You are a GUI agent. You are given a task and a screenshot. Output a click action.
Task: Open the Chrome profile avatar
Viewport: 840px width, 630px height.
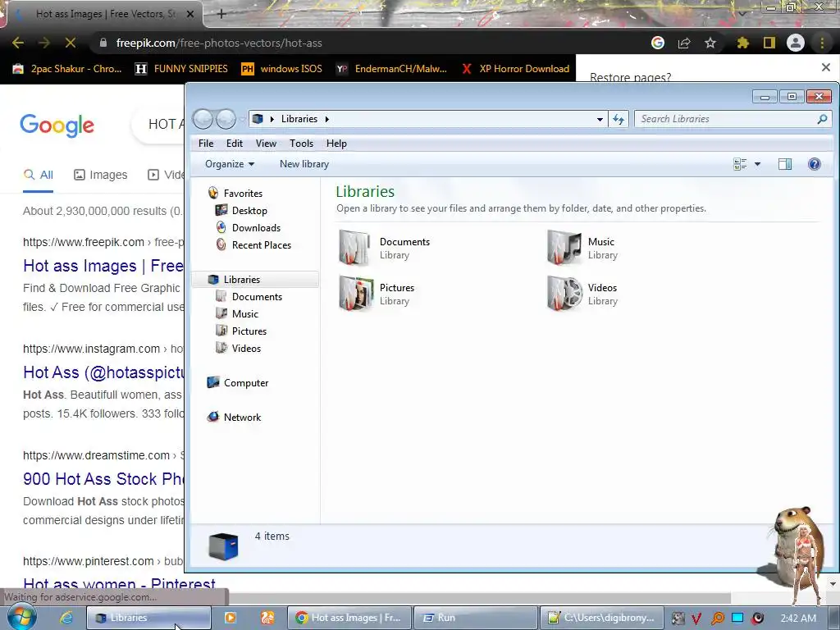coord(796,43)
